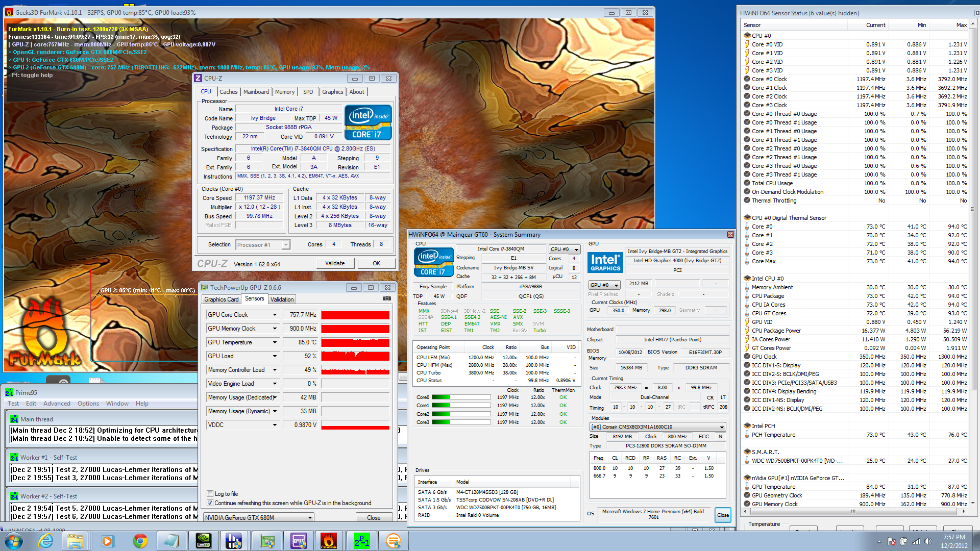Screen dimensions: 980x551
Task: Switch to CPU-Z taskbar icon
Action: pyautogui.click(x=298, y=541)
